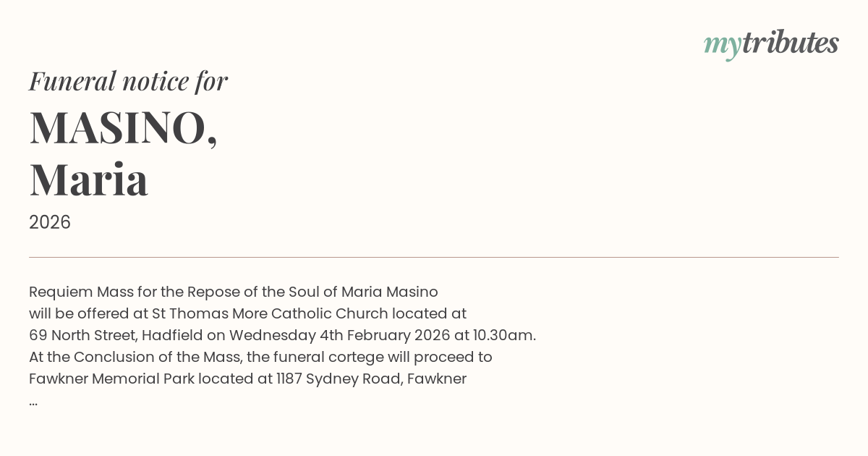The width and height of the screenshot is (868, 456).
Task: Select the surname MASINO in the title
Action: 119,127
